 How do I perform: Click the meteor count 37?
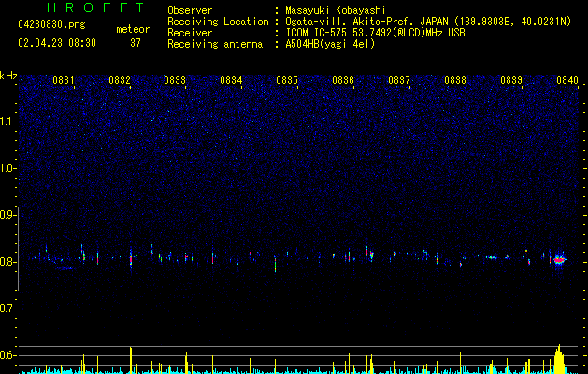click(136, 43)
